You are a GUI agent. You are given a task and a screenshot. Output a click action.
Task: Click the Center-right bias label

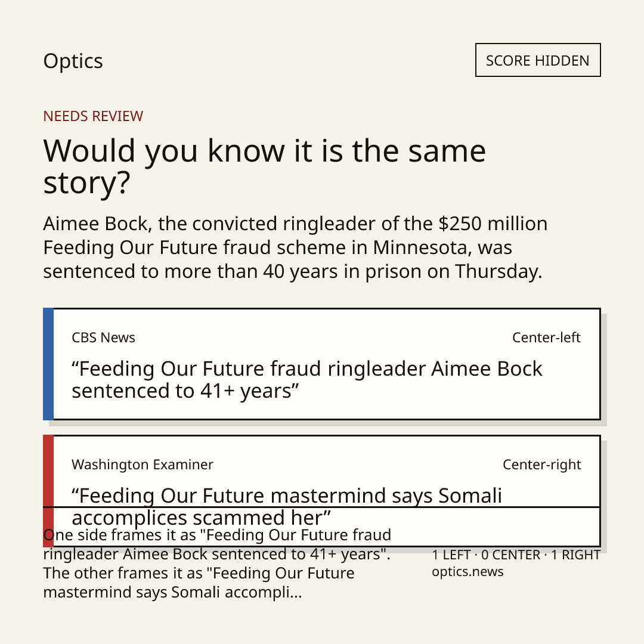[541, 465]
